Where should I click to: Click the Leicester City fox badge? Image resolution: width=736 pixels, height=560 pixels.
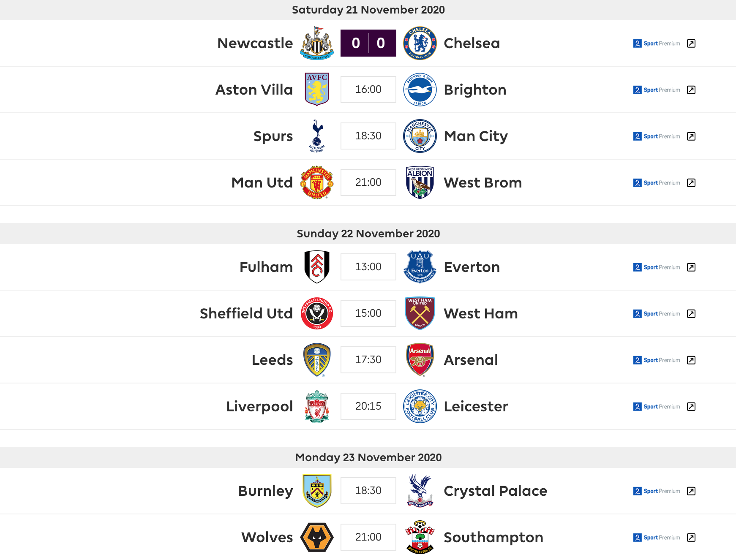tap(420, 406)
